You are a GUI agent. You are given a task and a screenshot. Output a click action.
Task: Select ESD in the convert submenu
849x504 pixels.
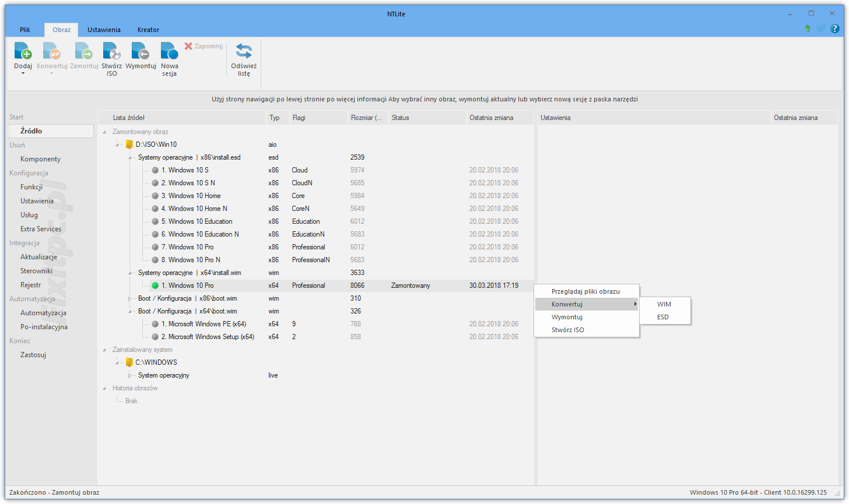[x=665, y=317]
